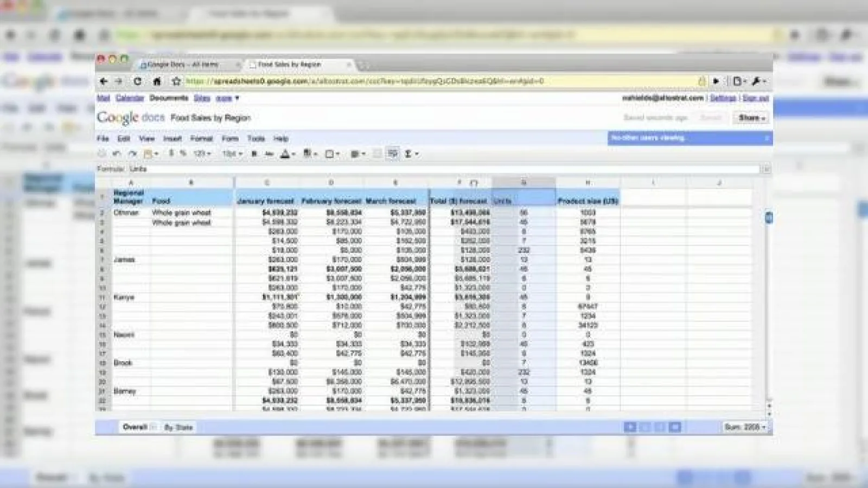Open the Help menu
868x488 pixels.
point(280,139)
